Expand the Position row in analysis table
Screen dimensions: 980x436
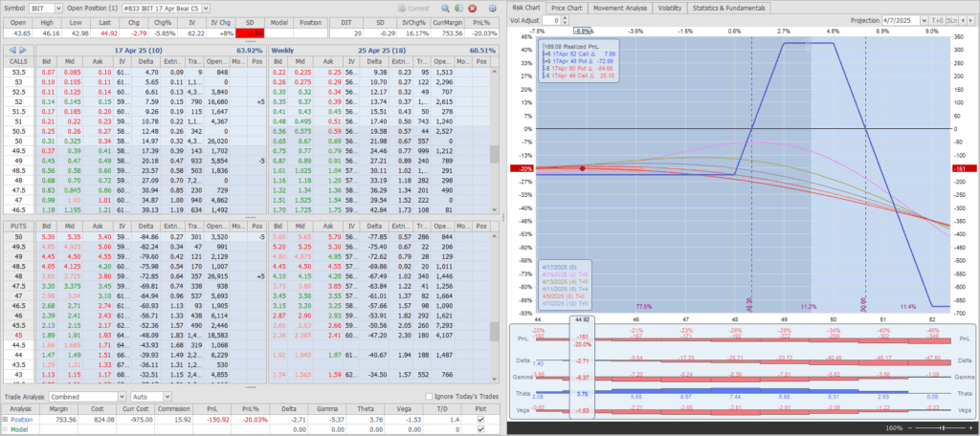(x=5, y=419)
